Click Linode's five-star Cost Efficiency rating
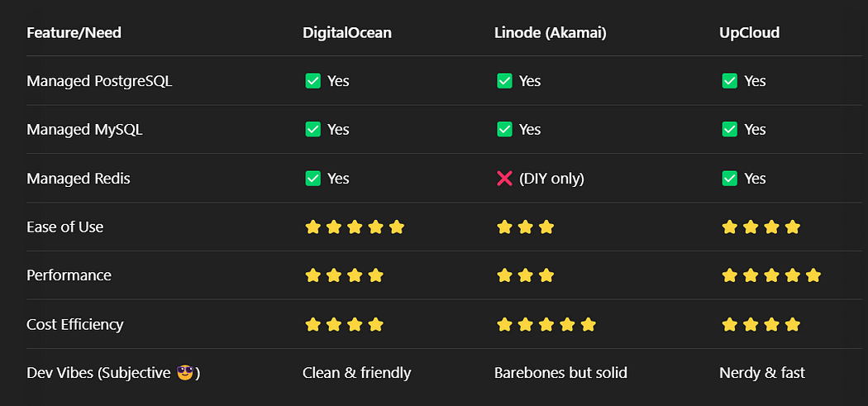The height and width of the screenshot is (406, 868). (x=546, y=324)
